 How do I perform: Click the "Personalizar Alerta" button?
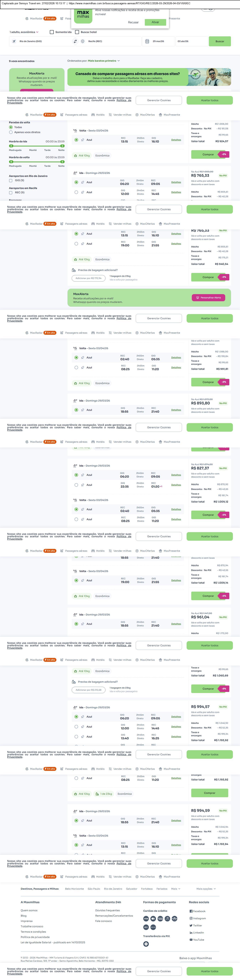209,298
